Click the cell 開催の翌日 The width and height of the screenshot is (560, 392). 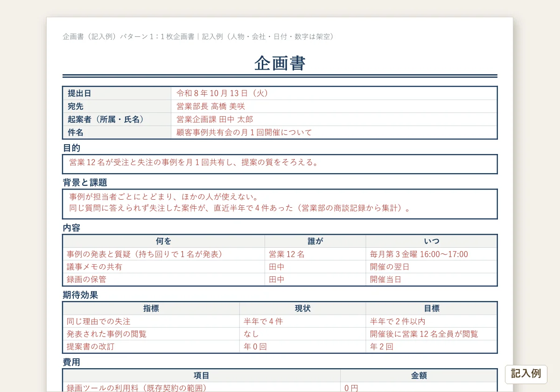[x=432, y=267]
